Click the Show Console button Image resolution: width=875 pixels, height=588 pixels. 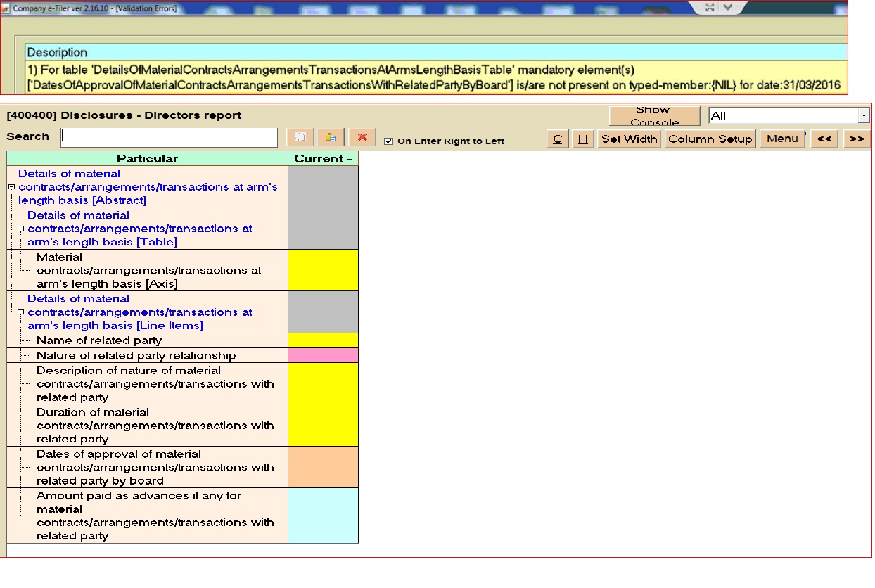pyautogui.click(x=654, y=116)
